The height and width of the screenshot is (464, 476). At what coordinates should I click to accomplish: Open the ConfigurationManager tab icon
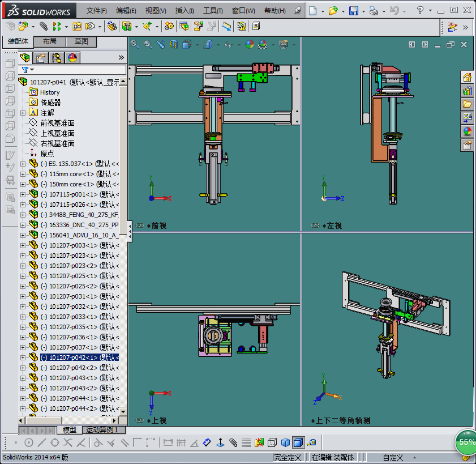pyautogui.click(x=57, y=58)
